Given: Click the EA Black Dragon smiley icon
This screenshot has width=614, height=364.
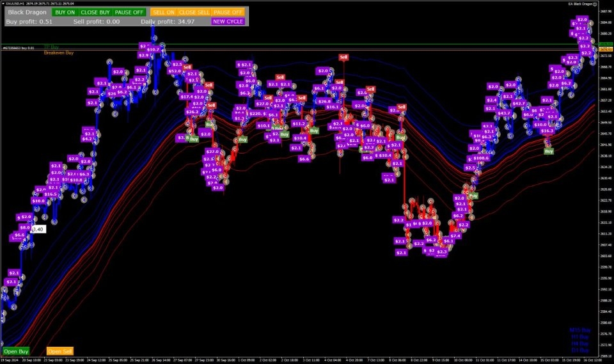Looking at the screenshot, I should [x=595, y=4].
